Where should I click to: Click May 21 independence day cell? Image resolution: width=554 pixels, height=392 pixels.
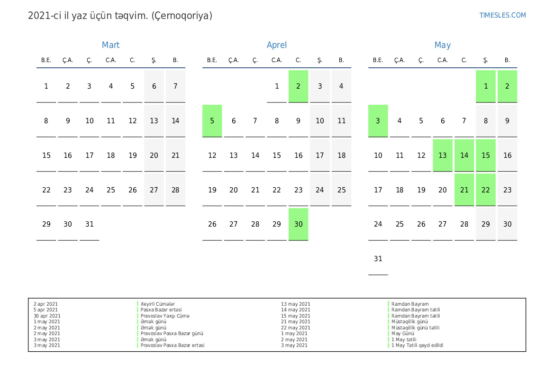tap(464, 190)
